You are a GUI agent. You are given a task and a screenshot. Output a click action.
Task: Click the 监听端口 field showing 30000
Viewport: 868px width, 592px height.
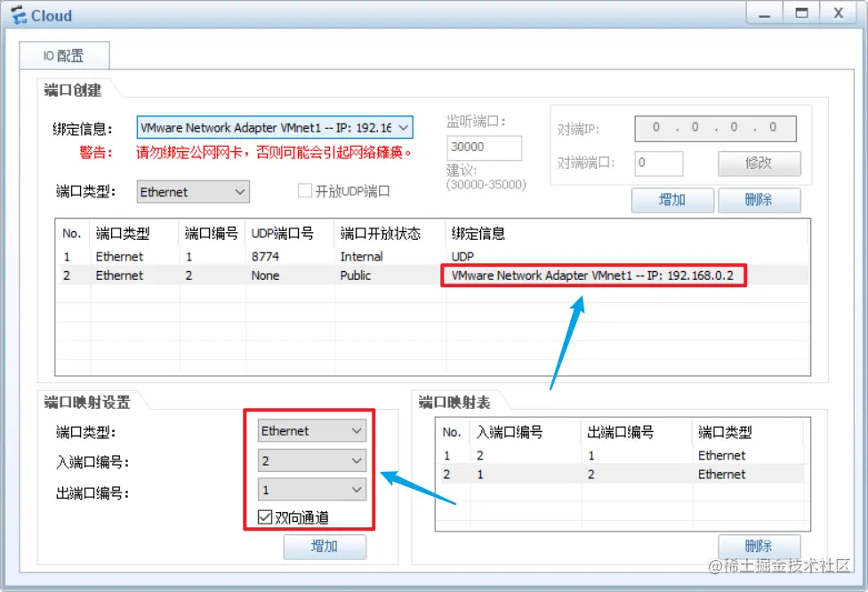click(x=484, y=148)
